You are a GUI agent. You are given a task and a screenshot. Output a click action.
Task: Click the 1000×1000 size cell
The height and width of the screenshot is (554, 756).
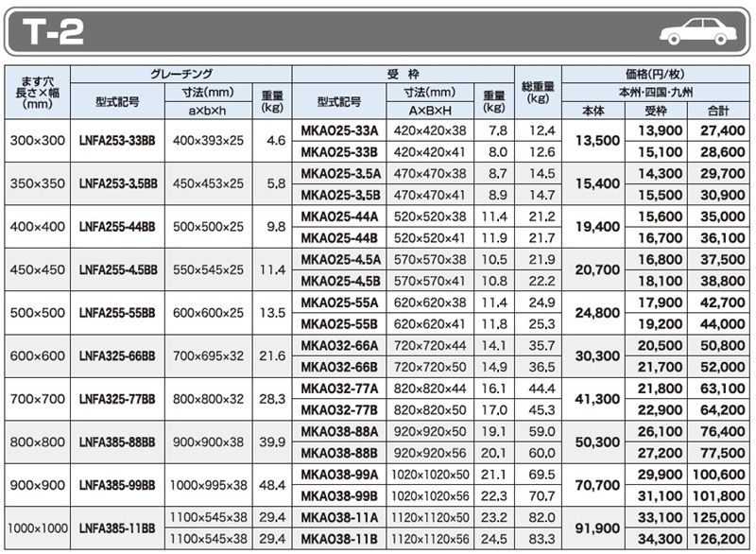point(38,528)
